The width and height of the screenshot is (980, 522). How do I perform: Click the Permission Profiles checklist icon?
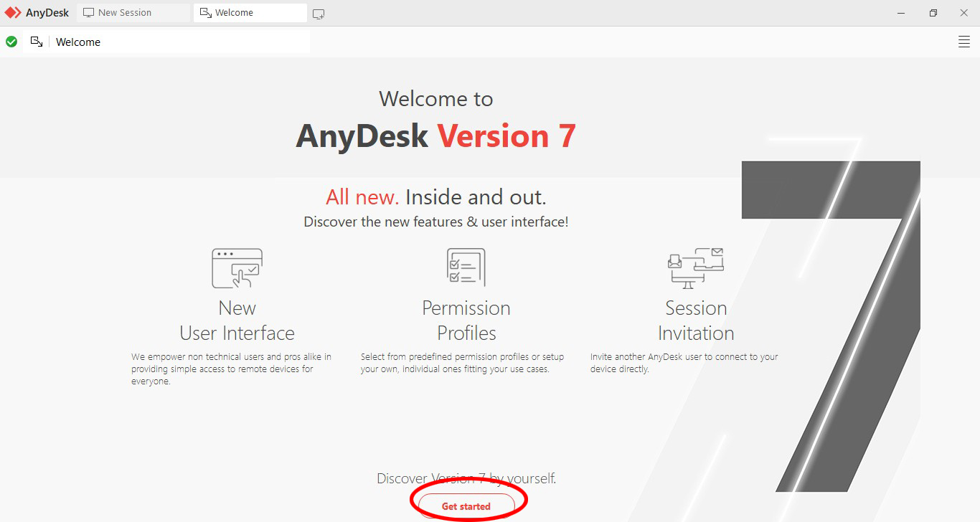466,268
